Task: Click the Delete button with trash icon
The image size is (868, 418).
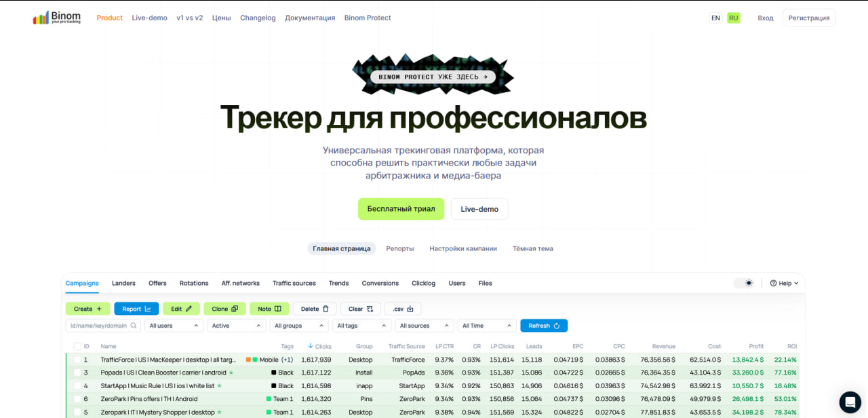Action: pos(314,309)
